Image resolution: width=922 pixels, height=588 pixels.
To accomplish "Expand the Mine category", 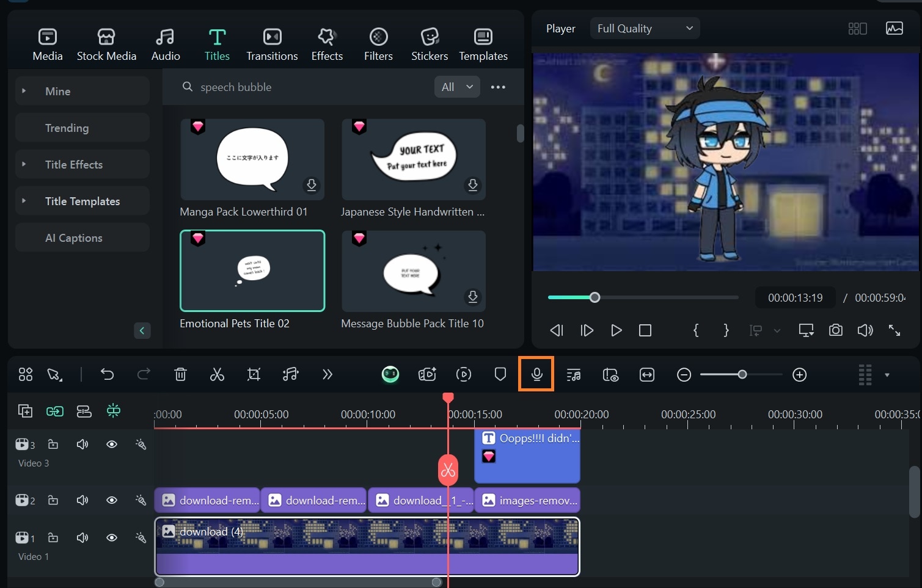I will click(x=24, y=91).
